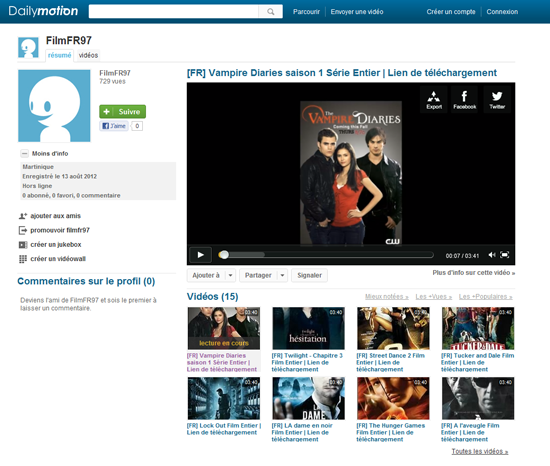Open the Dailymotion home logo
Image resolution: width=550 pixels, height=466 pixels.
43,11
